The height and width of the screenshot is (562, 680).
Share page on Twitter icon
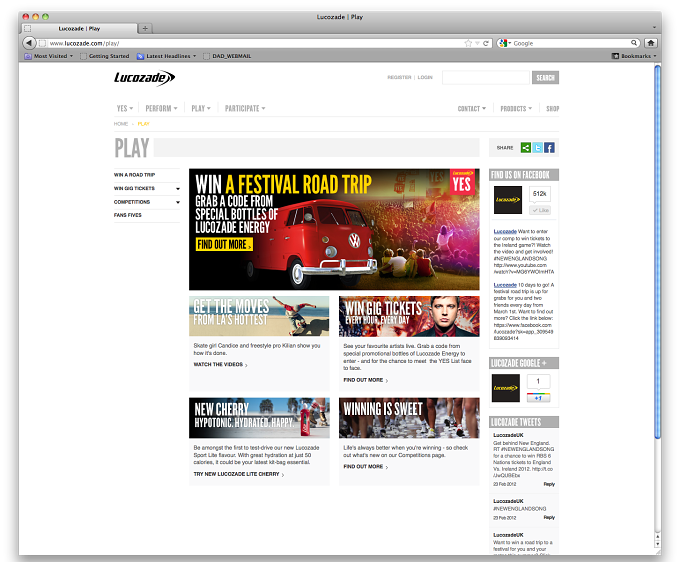point(537,148)
